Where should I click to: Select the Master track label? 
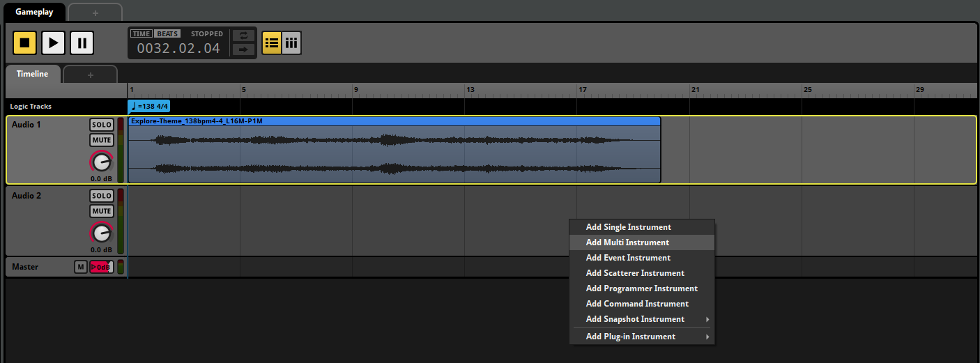click(25, 267)
